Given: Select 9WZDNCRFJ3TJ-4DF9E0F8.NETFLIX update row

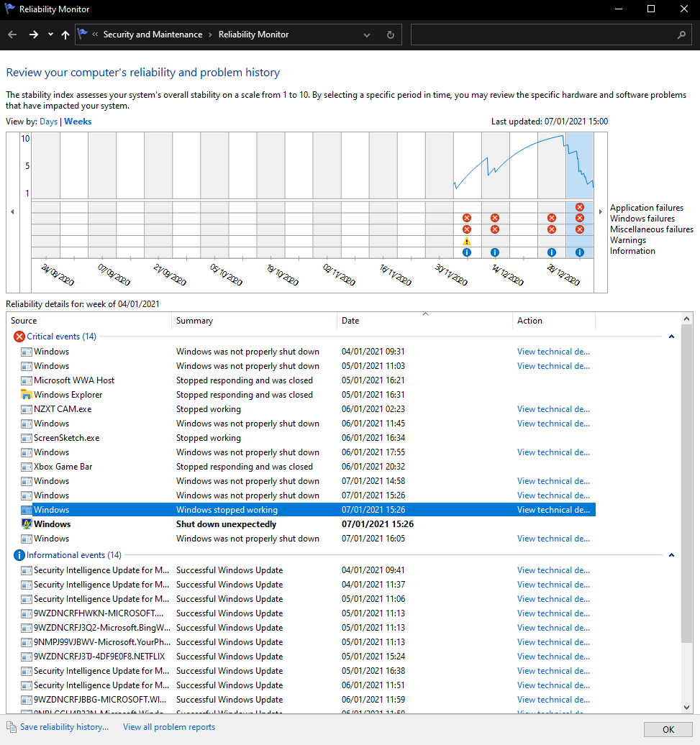Looking at the screenshot, I should tap(308, 656).
